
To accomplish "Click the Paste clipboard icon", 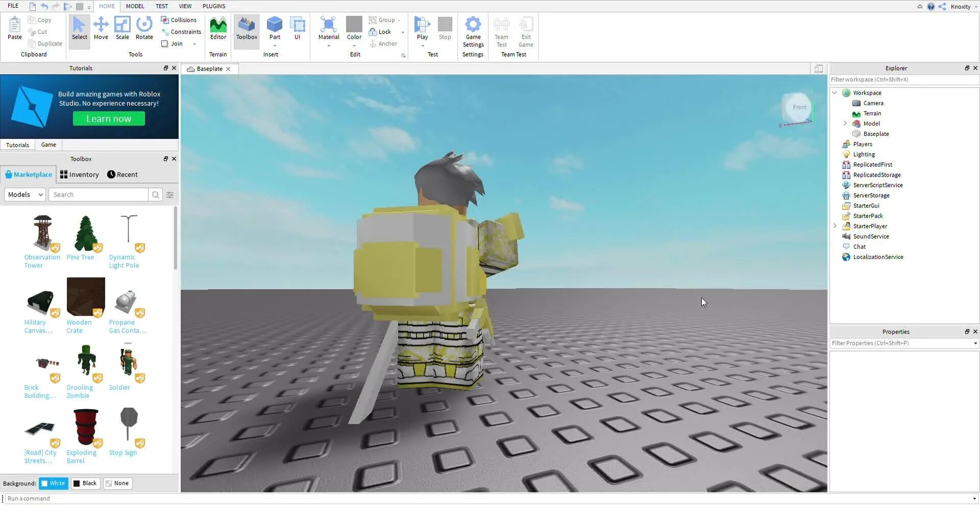I will 14,28.
